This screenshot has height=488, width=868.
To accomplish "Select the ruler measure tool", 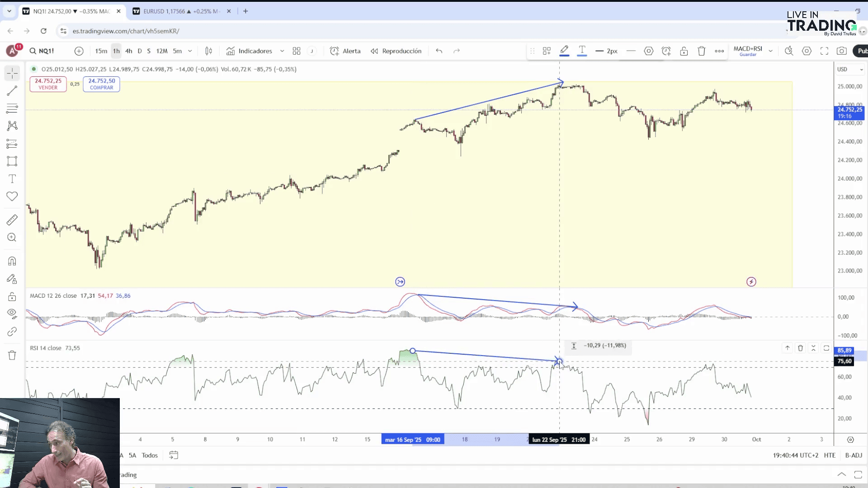I will click(12, 220).
